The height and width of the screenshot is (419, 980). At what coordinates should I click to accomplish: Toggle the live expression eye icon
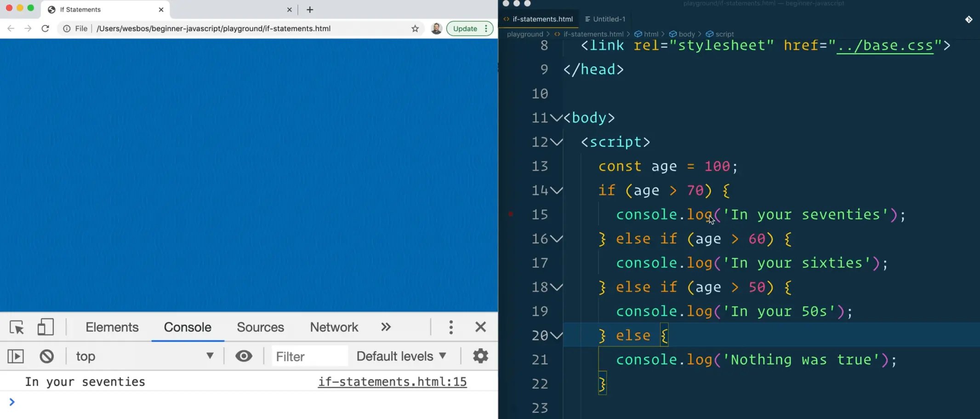pos(244,356)
